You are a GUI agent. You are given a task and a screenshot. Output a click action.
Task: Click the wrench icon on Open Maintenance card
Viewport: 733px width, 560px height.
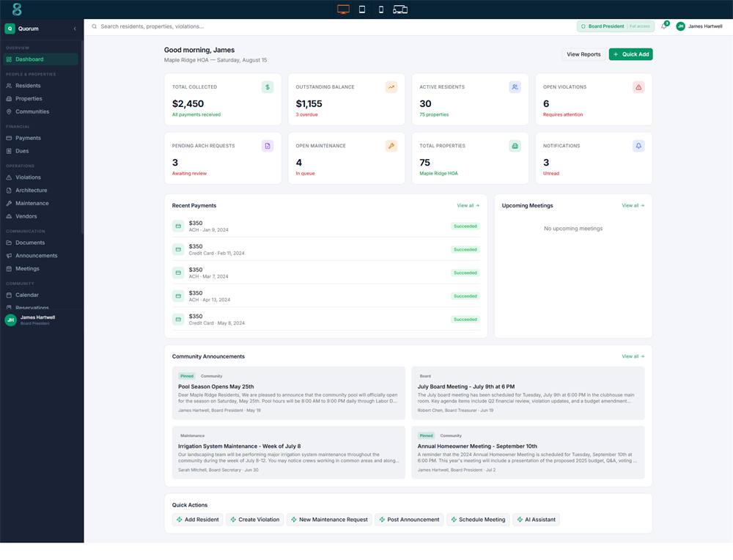(x=391, y=146)
